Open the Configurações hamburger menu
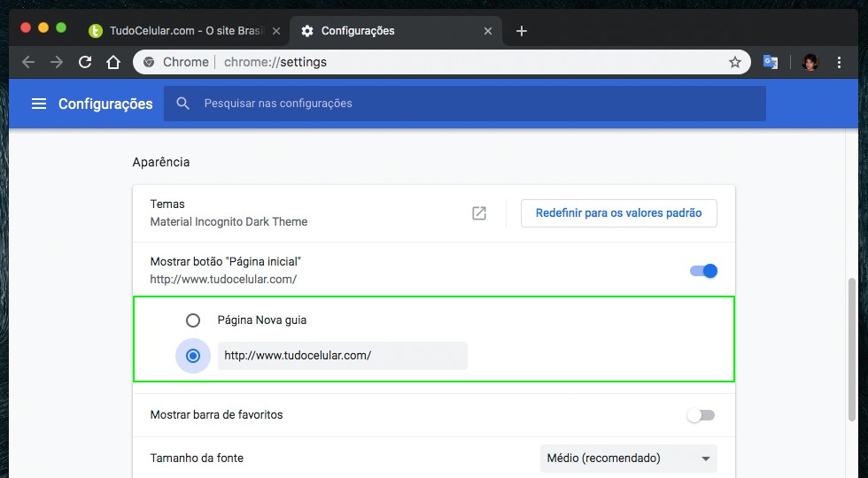 pyautogui.click(x=38, y=104)
